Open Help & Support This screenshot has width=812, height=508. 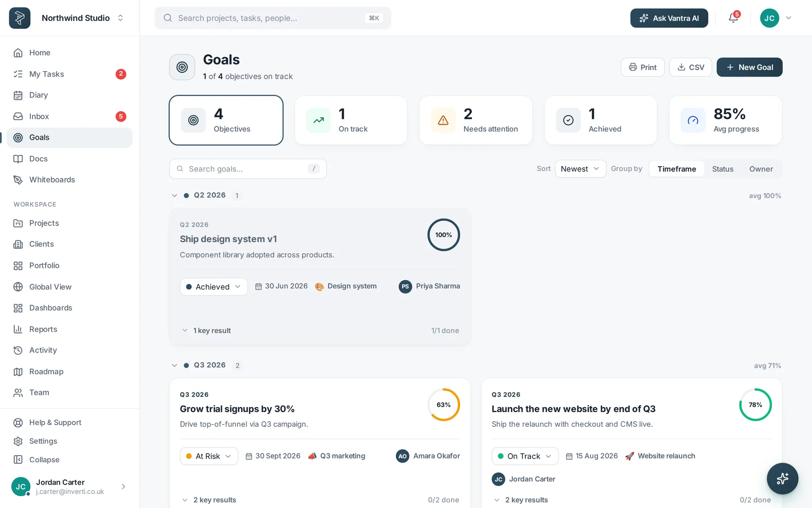[x=70, y=422]
